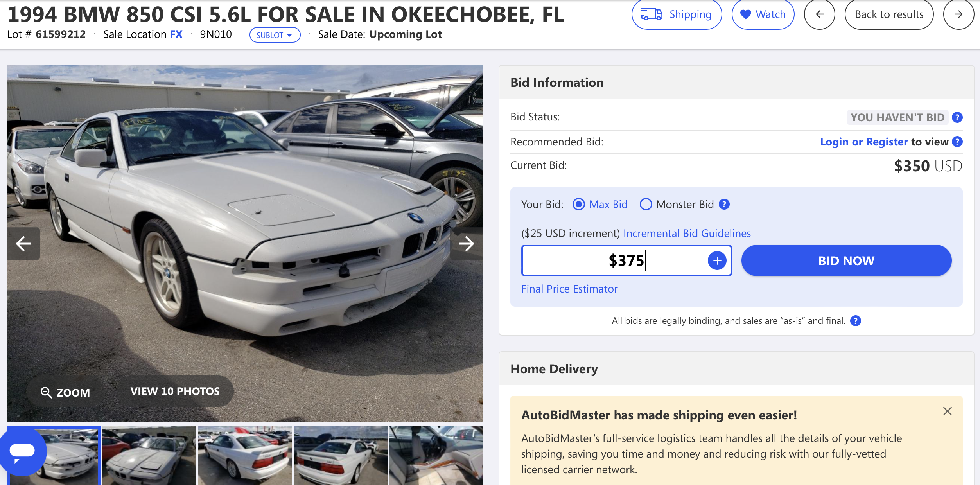The image size is (980, 485).
Task: Click the right arrow to view next photo
Action: tap(467, 244)
